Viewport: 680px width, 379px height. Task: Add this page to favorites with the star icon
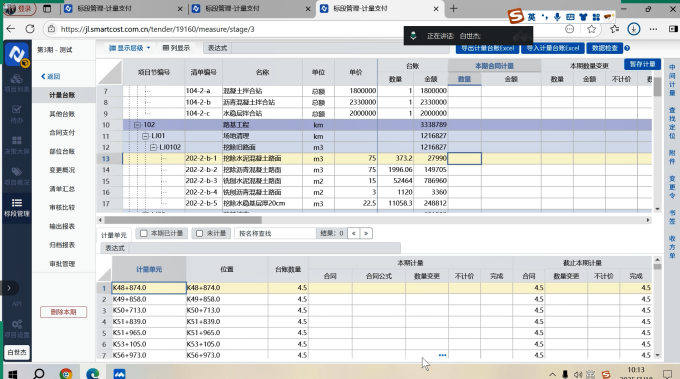pyautogui.click(x=592, y=29)
